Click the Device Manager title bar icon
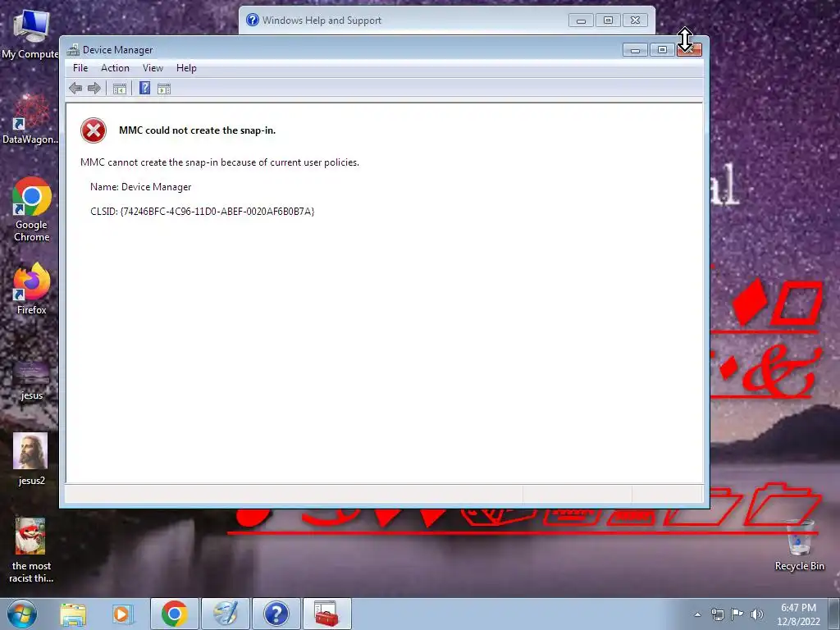Screen dimensions: 840x630 [73, 50]
